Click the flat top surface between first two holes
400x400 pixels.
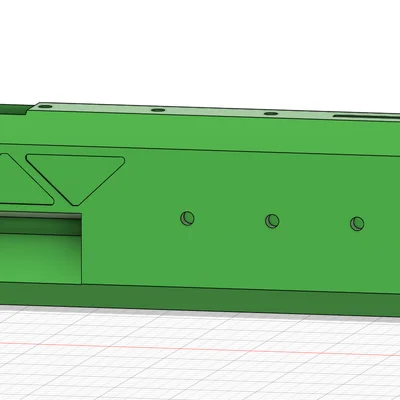[x=102, y=107]
